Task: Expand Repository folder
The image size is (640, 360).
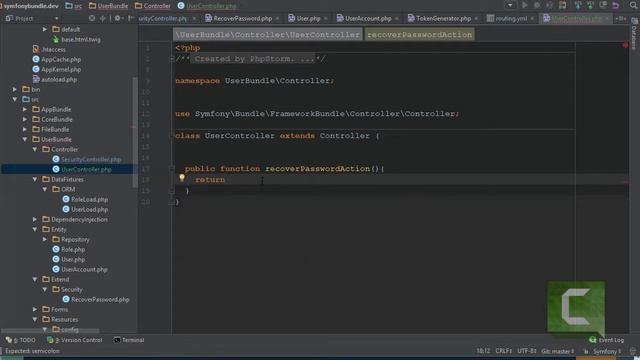Action: pyautogui.click(x=45, y=239)
